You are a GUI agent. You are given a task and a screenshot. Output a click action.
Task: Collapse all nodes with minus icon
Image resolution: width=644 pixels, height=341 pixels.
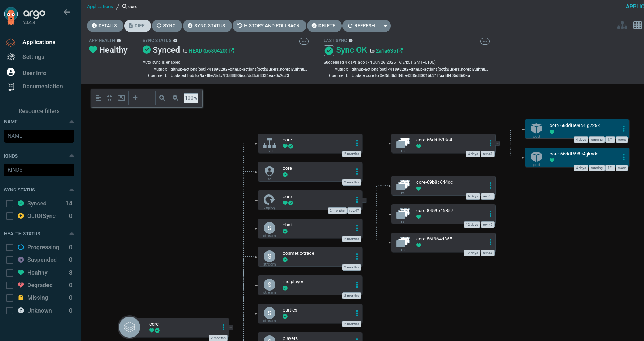coord(149,98)
